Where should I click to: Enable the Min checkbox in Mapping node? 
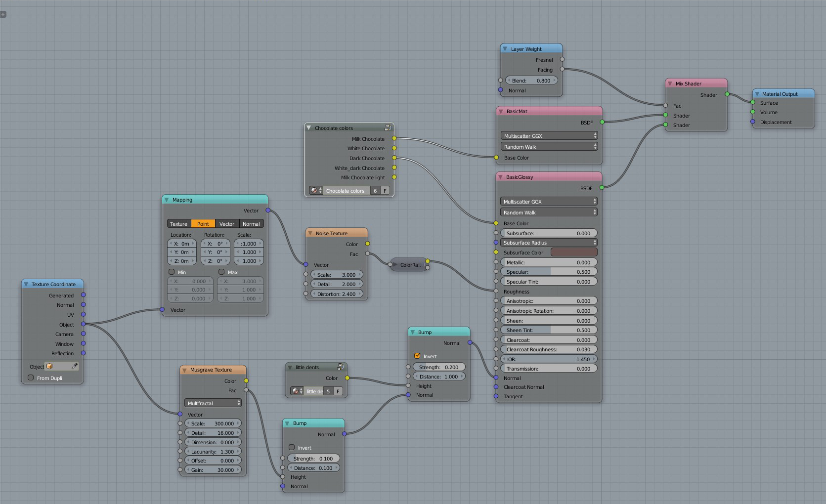172,272
